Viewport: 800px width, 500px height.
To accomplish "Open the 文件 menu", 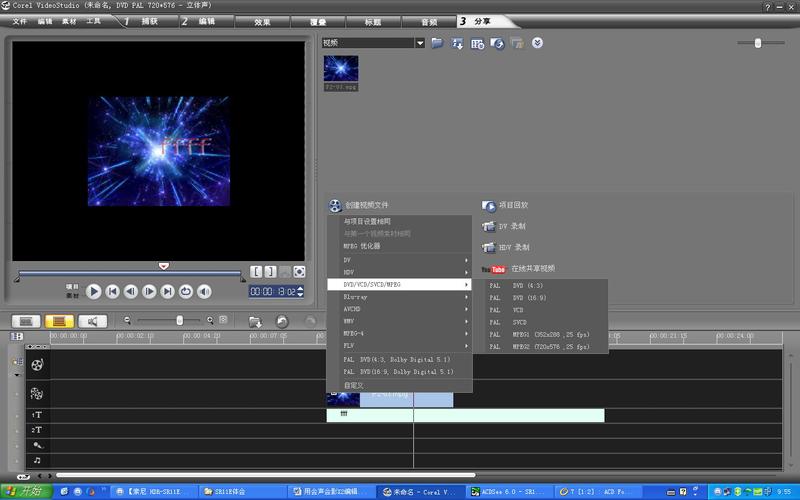I will 19,21.
